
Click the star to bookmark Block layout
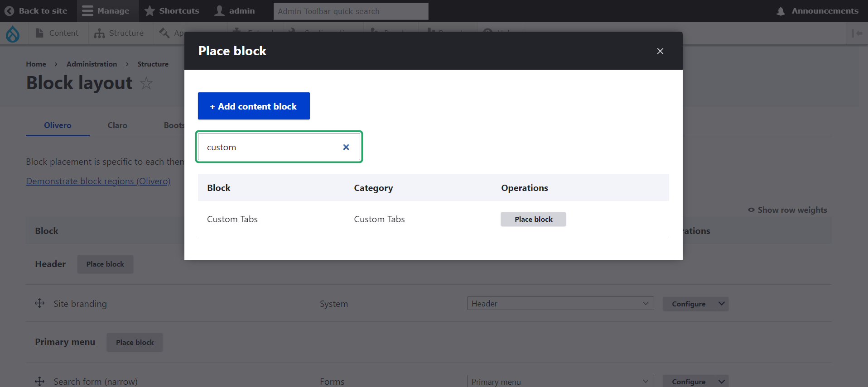point(146,83)
